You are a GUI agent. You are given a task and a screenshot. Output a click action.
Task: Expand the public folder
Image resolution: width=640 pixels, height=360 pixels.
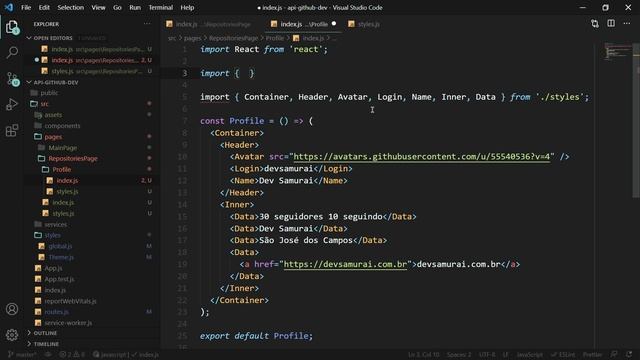49,93
